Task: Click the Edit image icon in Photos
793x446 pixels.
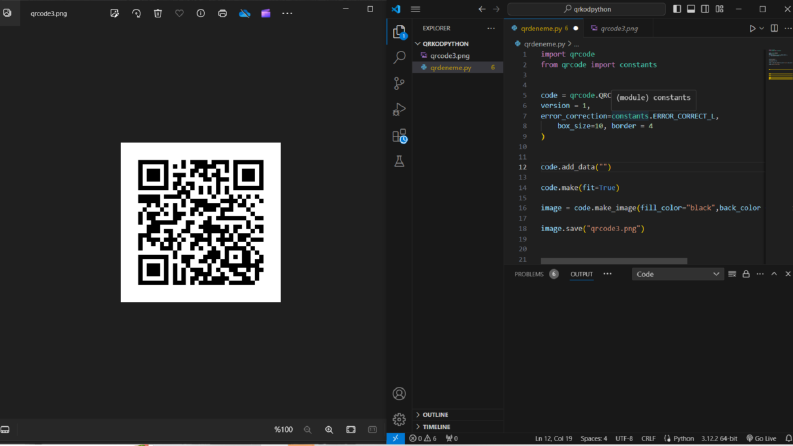Action: tap(114, 14)
